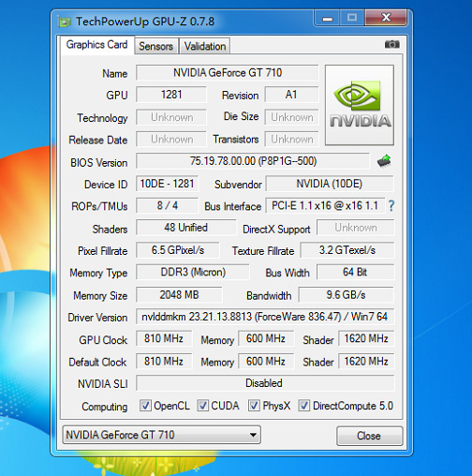Click the Bus Interface question mark
This screenshot has width=472, height=476.
click(x=391, y=206)
